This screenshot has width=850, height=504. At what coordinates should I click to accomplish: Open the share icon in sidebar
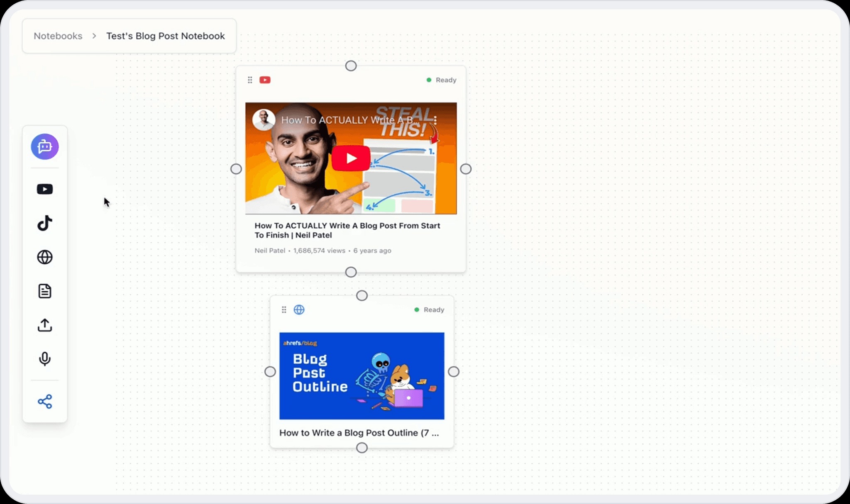(45, 402)
